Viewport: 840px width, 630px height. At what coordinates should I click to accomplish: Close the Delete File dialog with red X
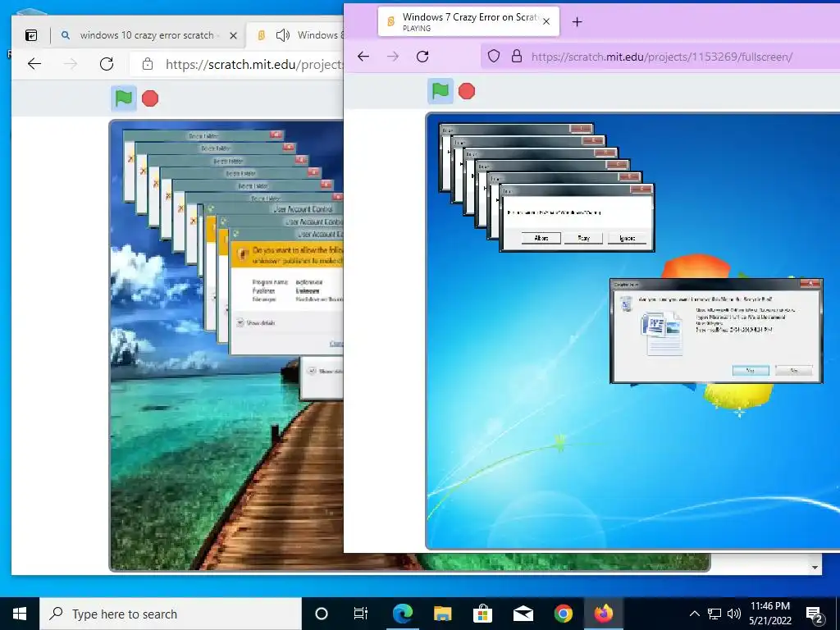810,284
